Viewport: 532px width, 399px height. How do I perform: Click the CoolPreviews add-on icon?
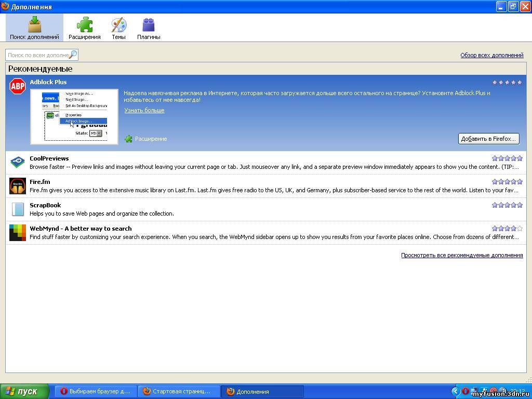18,162
